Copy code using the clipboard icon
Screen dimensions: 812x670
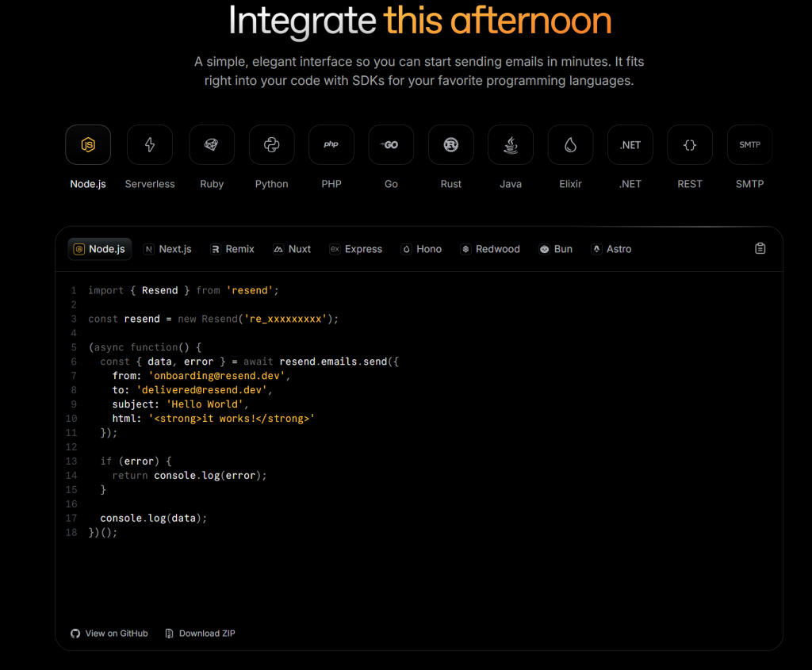tap(760, 248)
